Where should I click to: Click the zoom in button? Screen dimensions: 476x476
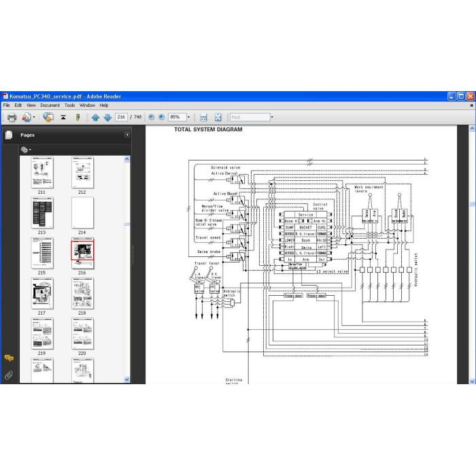coord(162,117)
